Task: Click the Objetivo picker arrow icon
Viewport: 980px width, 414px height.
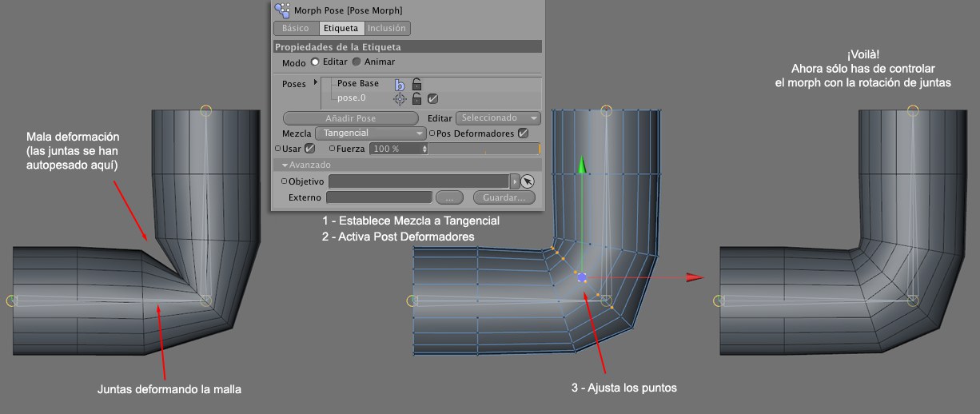Action: 527,181
